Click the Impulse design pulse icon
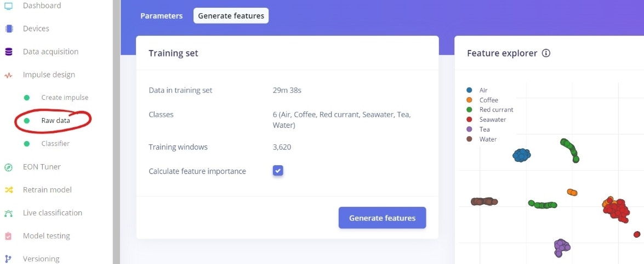 (9, 75)
